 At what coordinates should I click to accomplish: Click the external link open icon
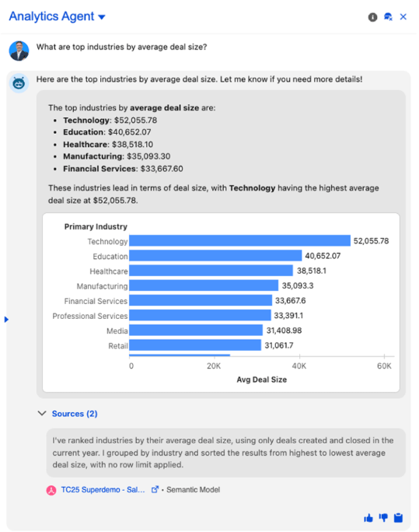tap(155, 489)
